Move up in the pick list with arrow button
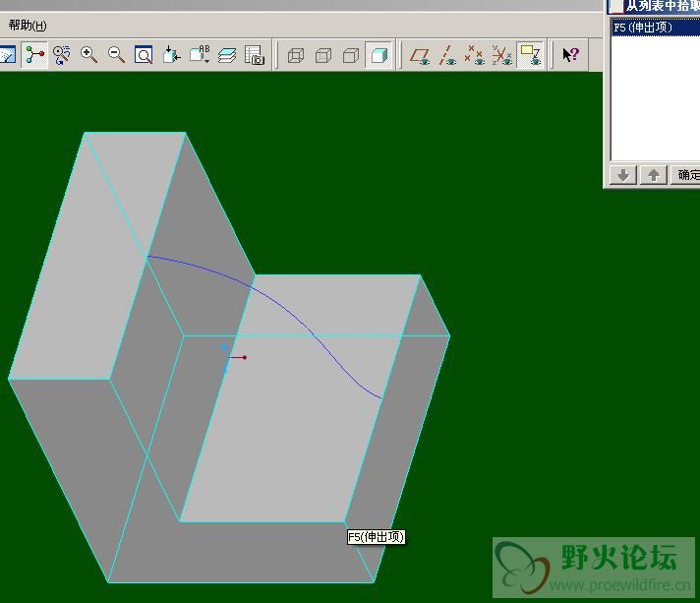Image resolution: width=700 pixels, height=603 pixels. click(x=654, y=175)
